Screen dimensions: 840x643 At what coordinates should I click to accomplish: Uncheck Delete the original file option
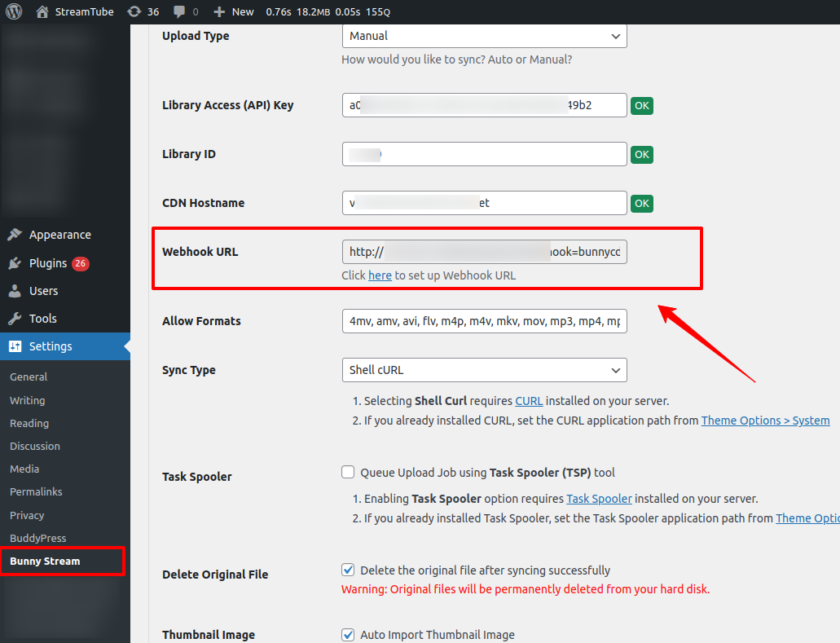348,570
